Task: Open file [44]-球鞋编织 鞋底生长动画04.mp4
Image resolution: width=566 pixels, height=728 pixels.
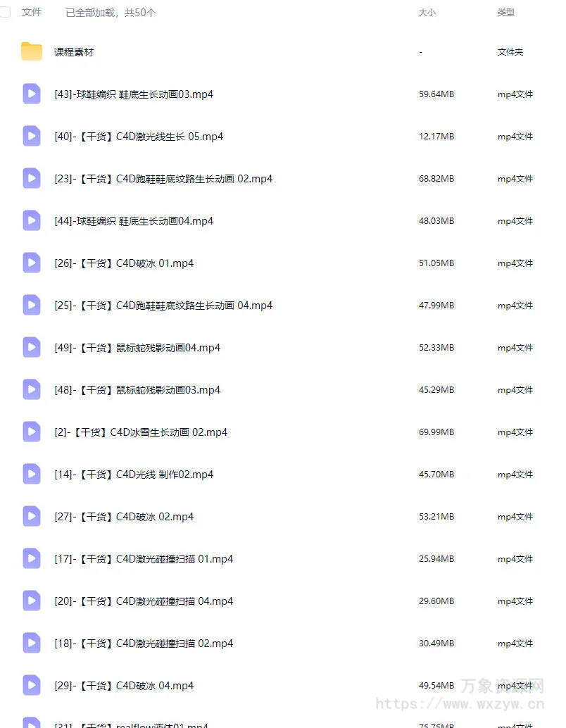Action: tap(134, 221)
